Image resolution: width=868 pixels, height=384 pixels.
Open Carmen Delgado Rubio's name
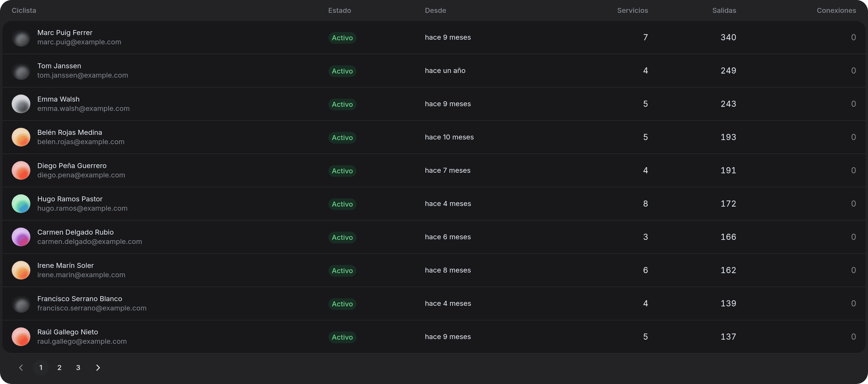76,232
